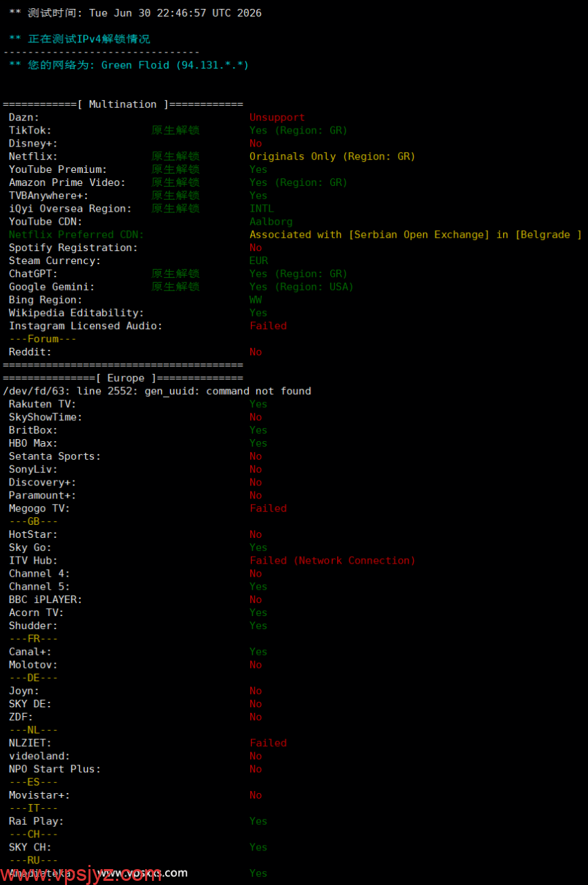Select Steam Currency EUR value
Image resolution: width=588 pixels, height=885 pixels.
(x=258, y=261)
